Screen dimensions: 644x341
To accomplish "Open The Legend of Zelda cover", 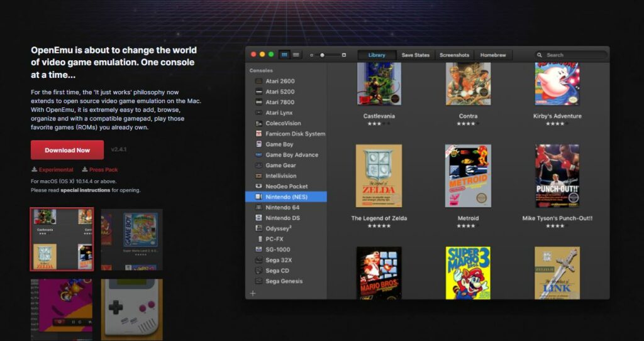I will [379, 176].
